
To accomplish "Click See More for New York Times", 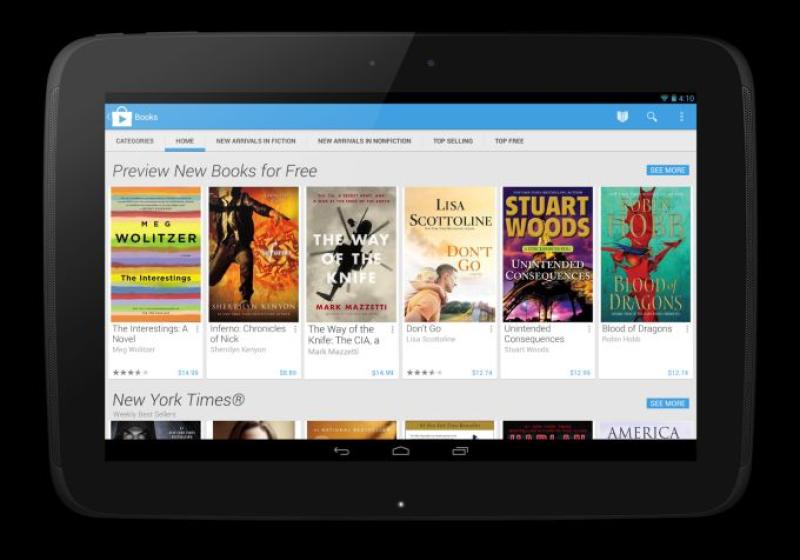I will pyautogui.click(x=667, y=404).
